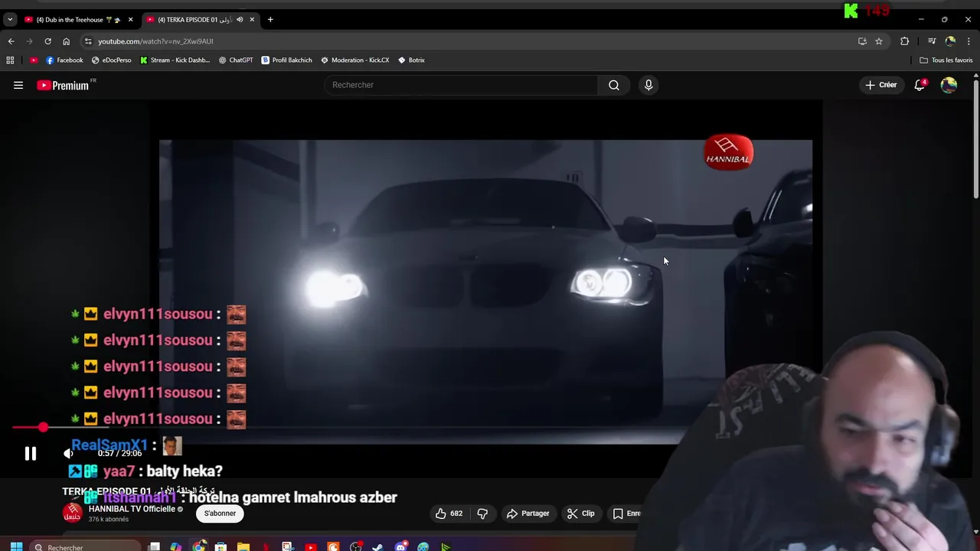Open the Clip scissors button
Viewport: 980px width, 551px height.
click(581, 514)
